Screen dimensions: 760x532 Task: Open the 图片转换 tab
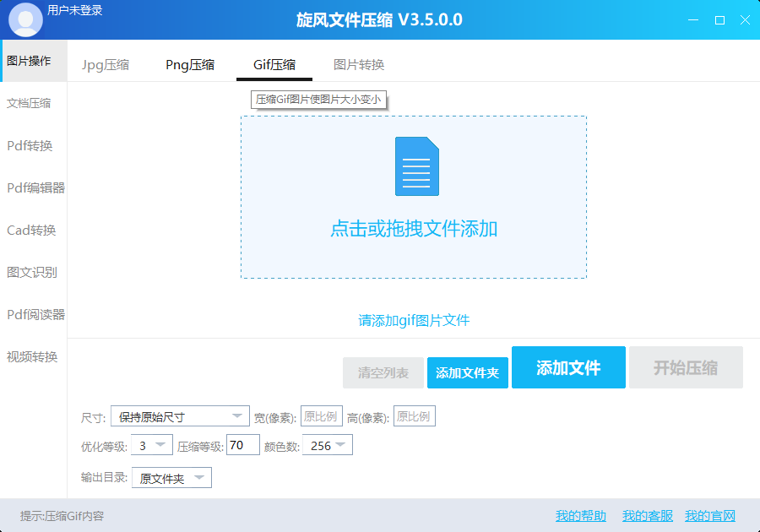pyautogui.click(x=359, y=65)
